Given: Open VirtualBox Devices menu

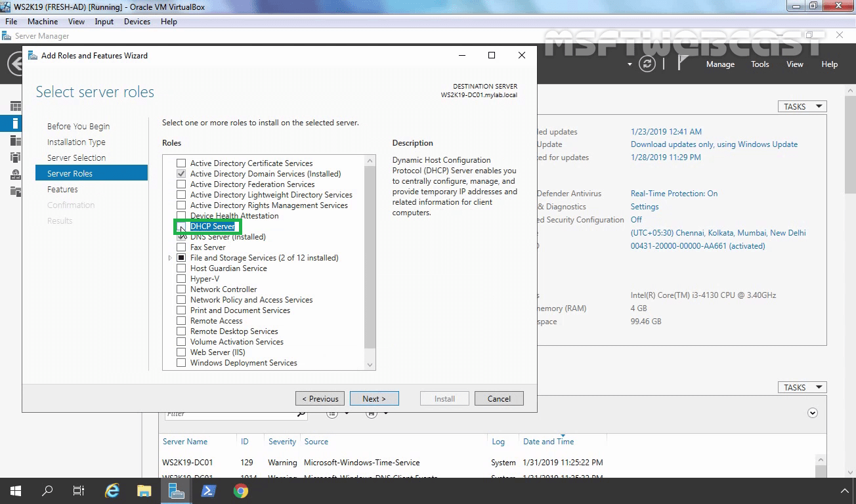Looking at the screenshot, I should pyautogui.click(x=137, y=22).
